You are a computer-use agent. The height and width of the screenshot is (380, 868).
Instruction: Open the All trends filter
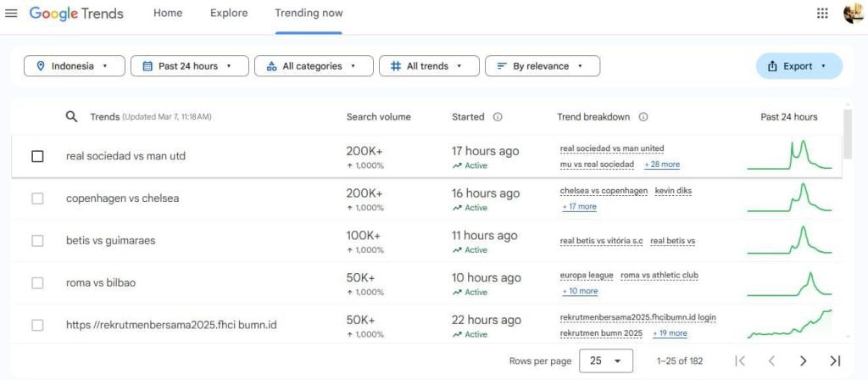pos(429,66)
